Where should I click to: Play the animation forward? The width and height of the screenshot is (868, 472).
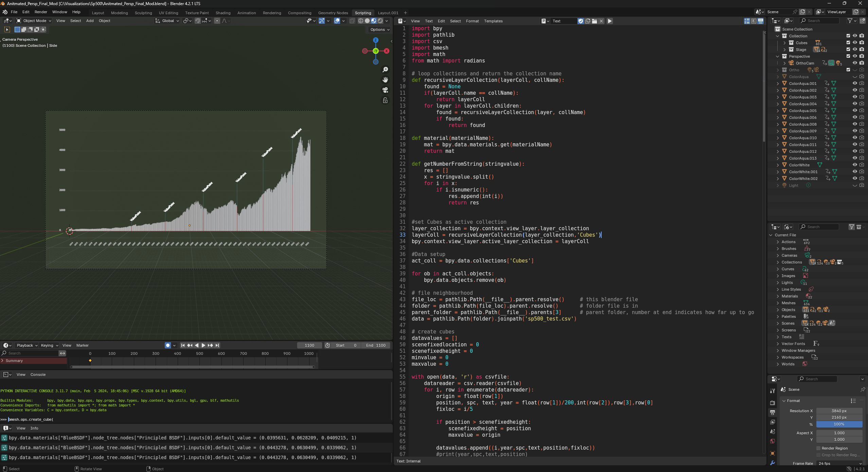[203, 345]
